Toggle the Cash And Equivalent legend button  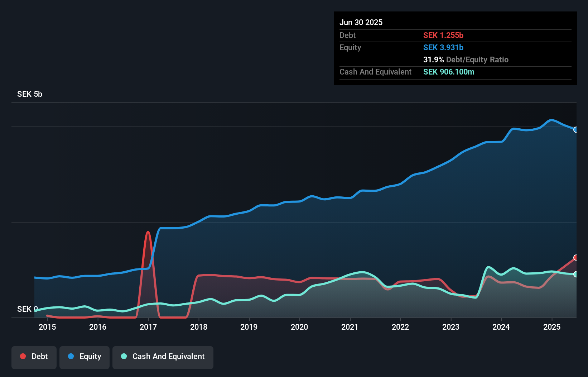click(163, 357)
